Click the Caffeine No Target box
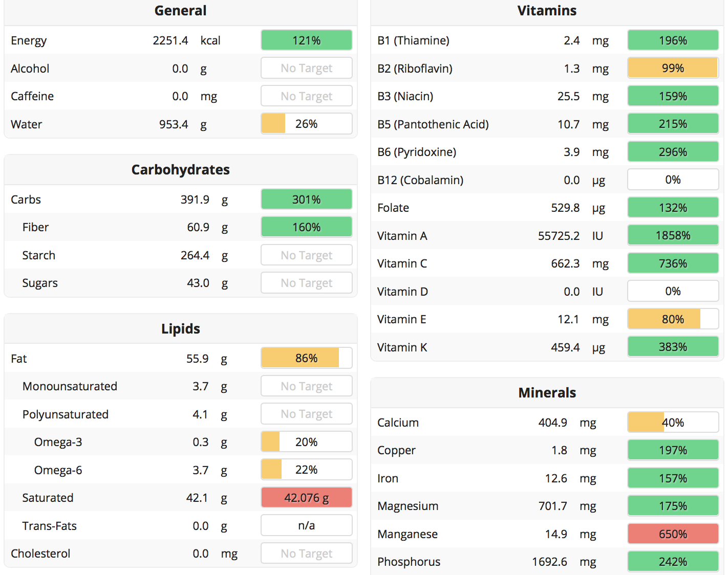Image resolution: width=728 pixels, height=575 pixels. coord(306,96)
